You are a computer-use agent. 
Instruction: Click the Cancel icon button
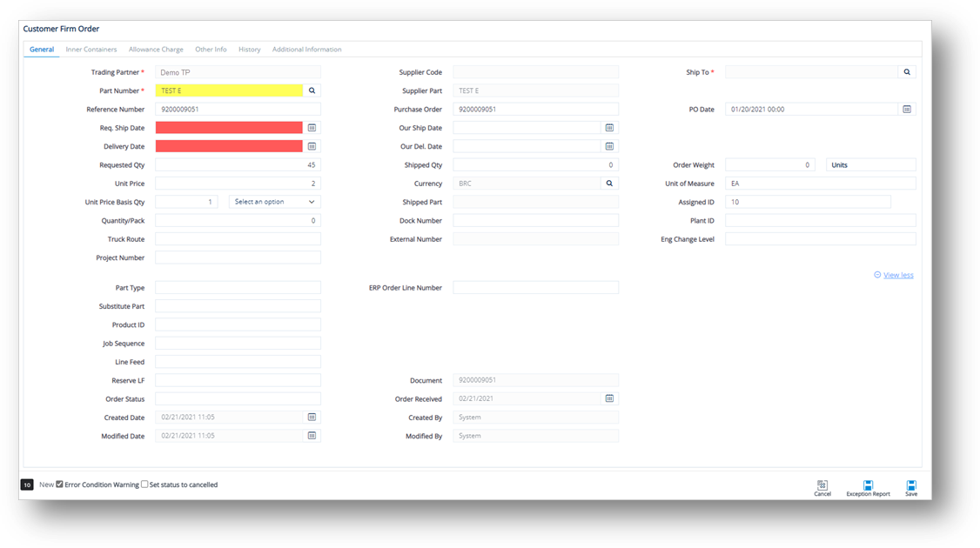click(822, 488)
